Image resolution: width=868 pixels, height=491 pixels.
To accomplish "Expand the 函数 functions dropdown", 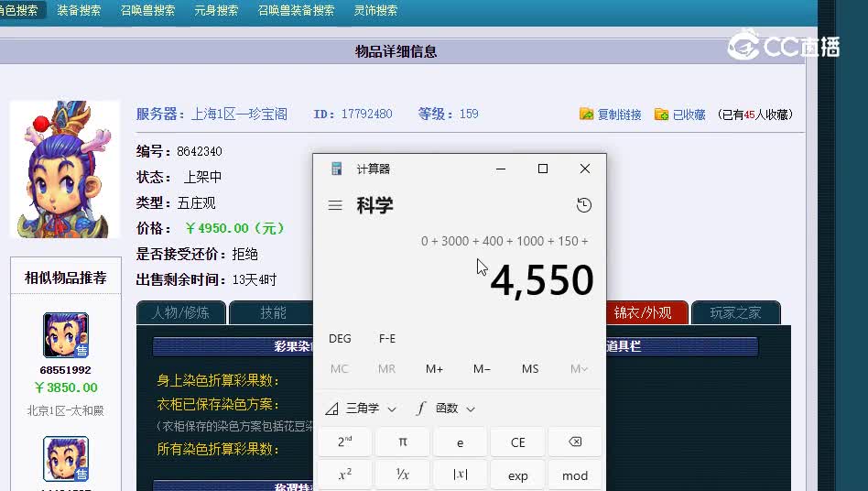I will point(446,409).
